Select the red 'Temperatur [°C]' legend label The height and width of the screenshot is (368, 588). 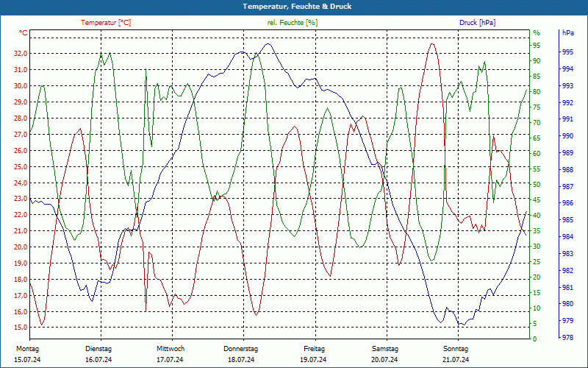pyautogui.click(x=106, y=23)
